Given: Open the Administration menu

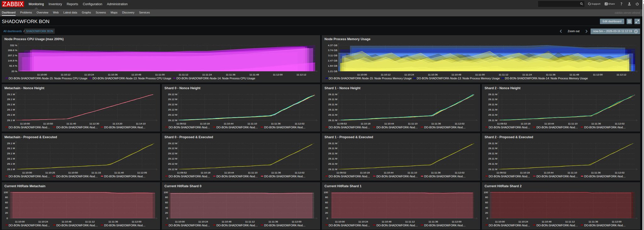Looking at the screenshot, I should (117, 4).
